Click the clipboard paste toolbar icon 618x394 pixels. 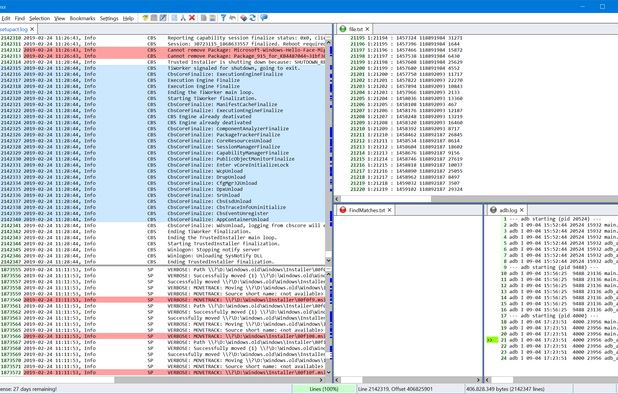point(212,18)
